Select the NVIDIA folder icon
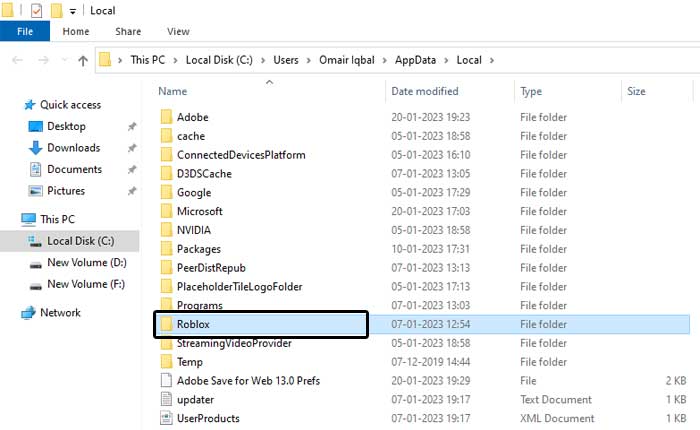 click(x=166, y=230)
